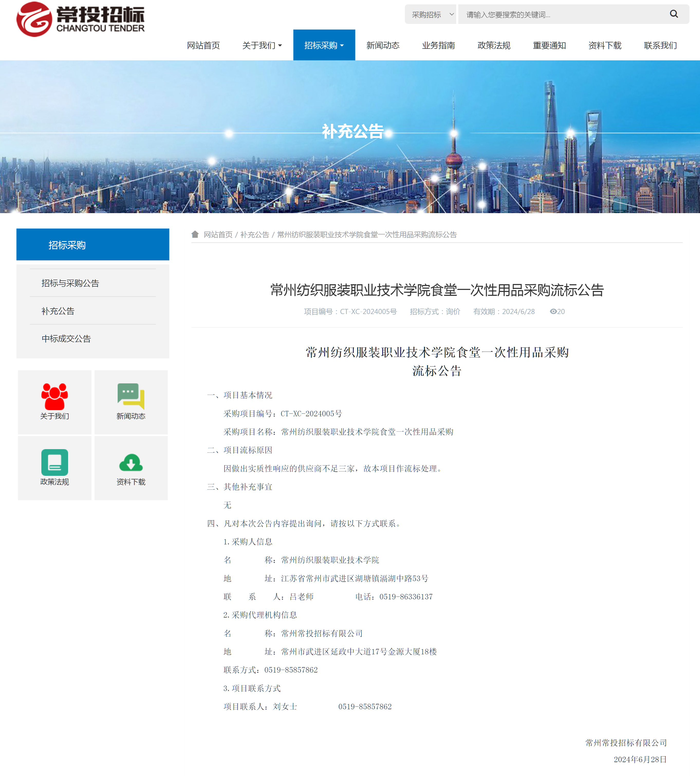
Task: Click the keyword search input field
Action: 562,15
